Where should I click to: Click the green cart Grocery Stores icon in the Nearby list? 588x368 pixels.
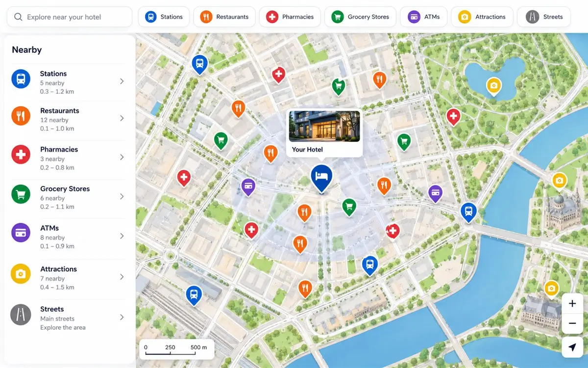pos(21,194)
